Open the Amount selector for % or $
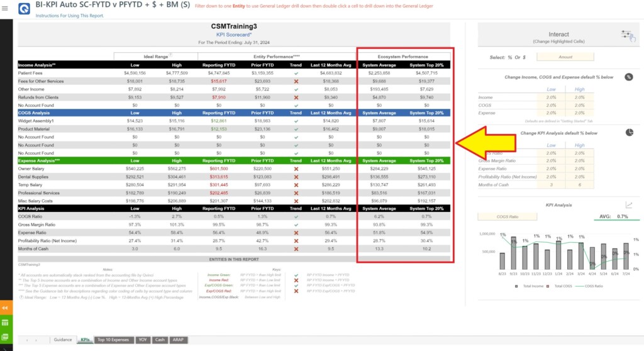Viewport: 644px width, 351px height. (x=565, y=57)
